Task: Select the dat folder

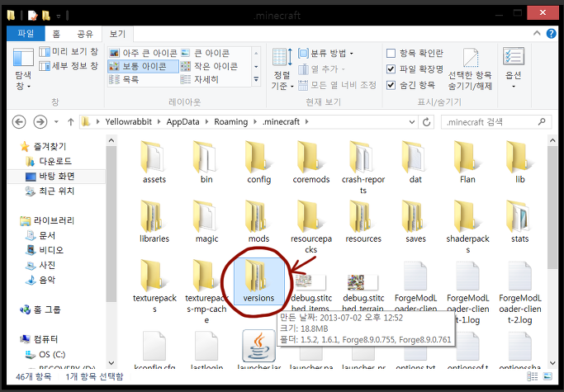Action: pos(415,162)
